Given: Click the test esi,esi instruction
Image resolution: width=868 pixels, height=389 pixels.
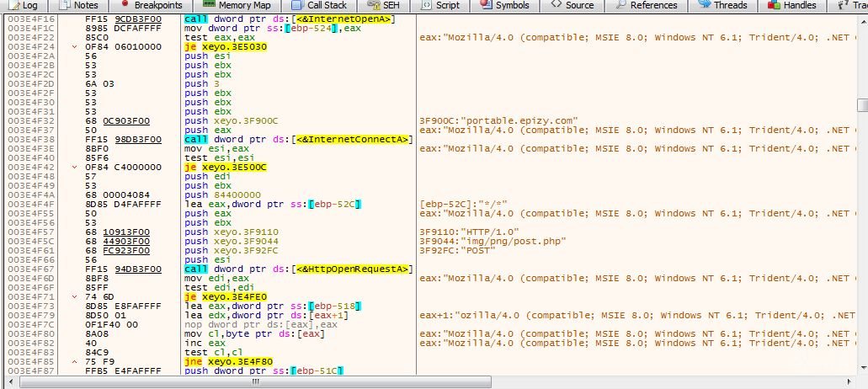Looking at the screenshot, I should click(220, 157).
